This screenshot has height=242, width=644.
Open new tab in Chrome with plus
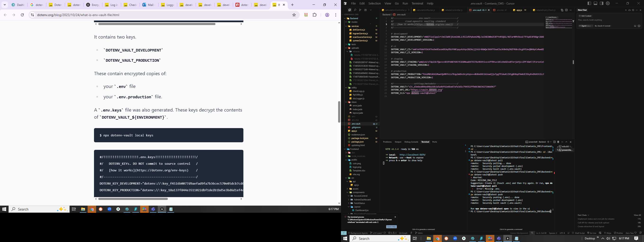(292, 5)
